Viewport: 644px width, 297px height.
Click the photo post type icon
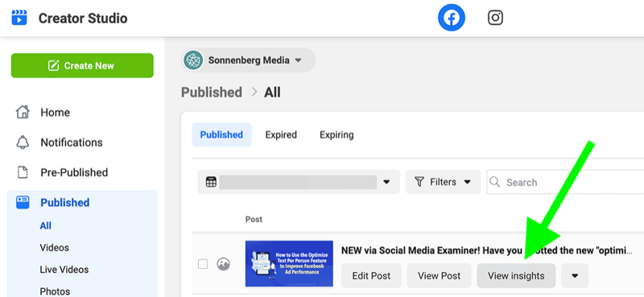pos(224,264)
